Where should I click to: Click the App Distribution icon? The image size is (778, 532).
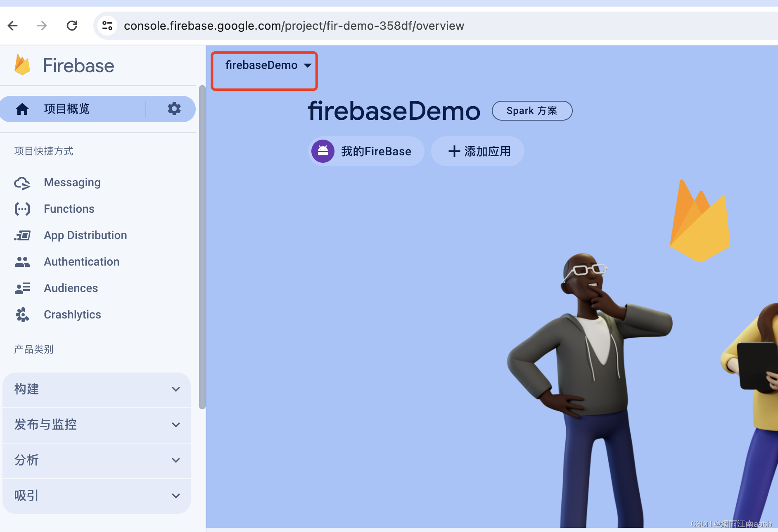22,235
